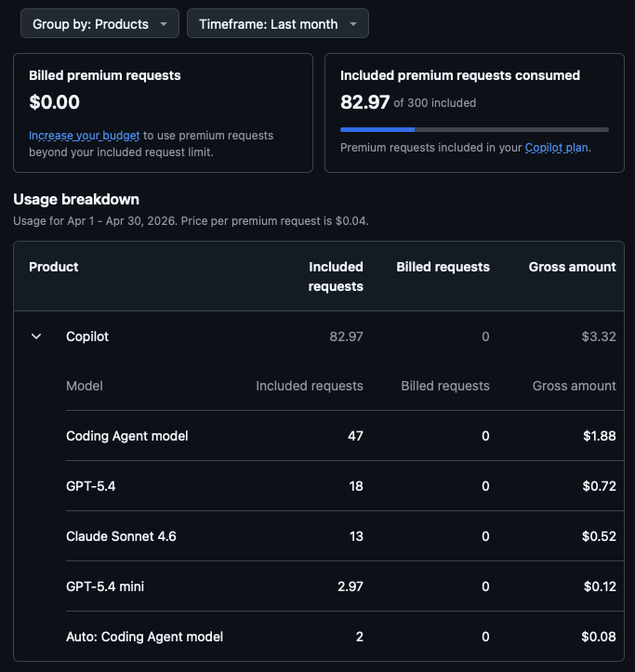
Task: Click the GPT-5.4 mini model name
Action: click(x=105, y=586)
